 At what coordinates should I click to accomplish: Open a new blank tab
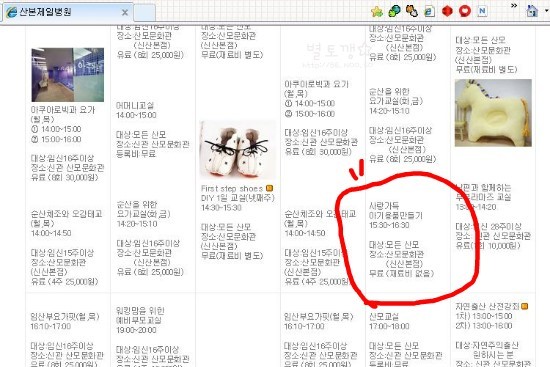(145, 13)
